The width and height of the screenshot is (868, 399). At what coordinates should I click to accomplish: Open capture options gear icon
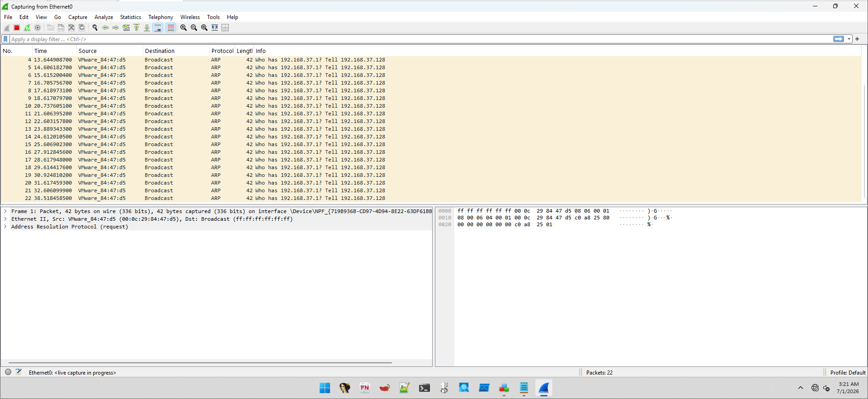(38, 28)
